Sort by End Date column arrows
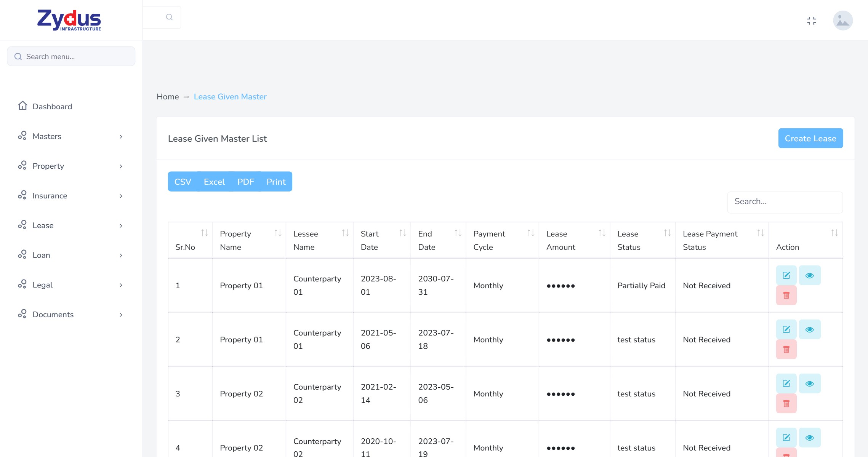 click(x=458, y=233)
